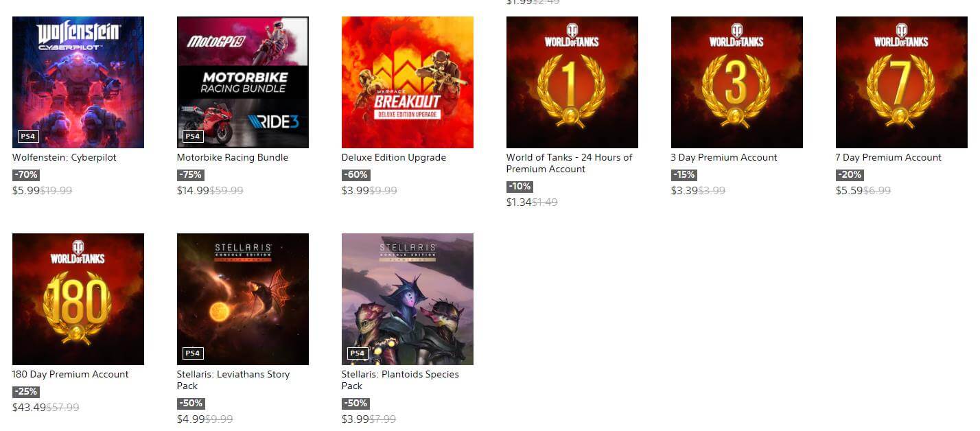Image resolution: width=980 pixels, height=431 pixels.
Task: Click the PS4 badge on Wolfenstein cover
Action: pos(27,137)
